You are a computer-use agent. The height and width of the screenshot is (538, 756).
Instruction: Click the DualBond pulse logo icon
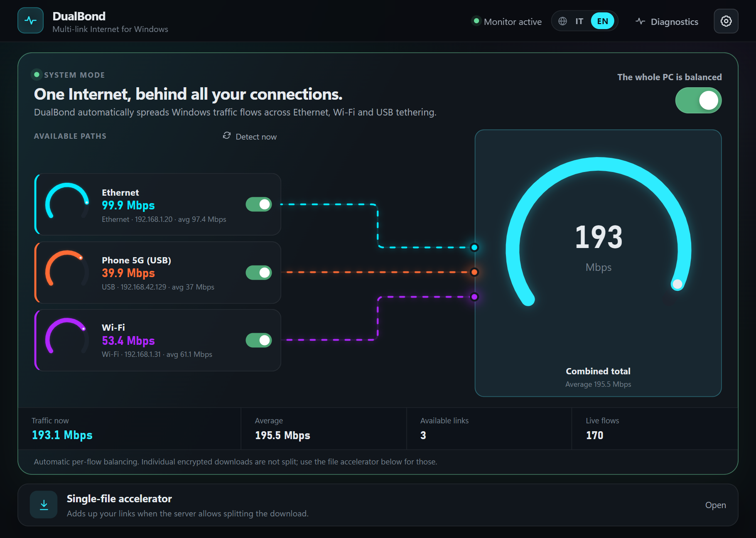tap(31, 20)
